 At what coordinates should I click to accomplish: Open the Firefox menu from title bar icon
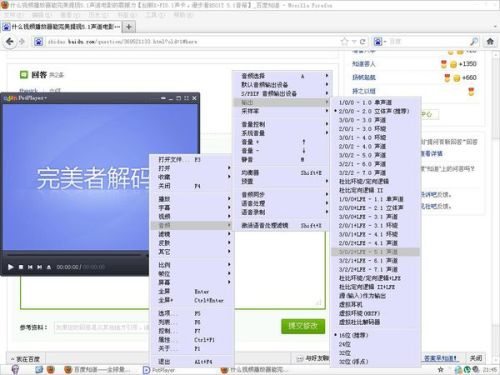pos(5,5)
